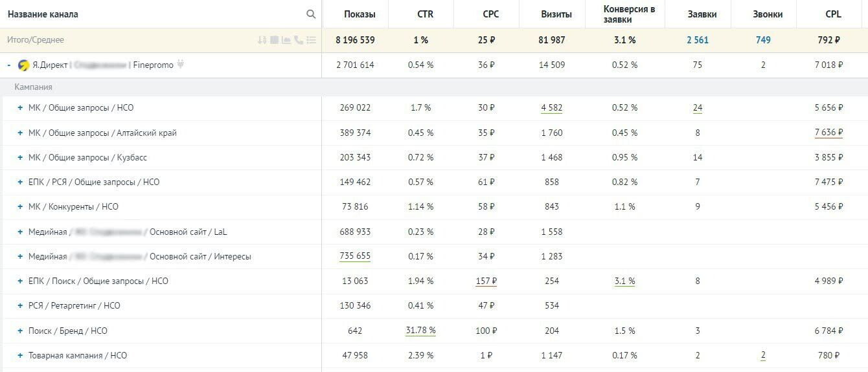The height and width of the screenshot is (372, 868).
Task: Sort by the Показы column header
Action: 360,14
